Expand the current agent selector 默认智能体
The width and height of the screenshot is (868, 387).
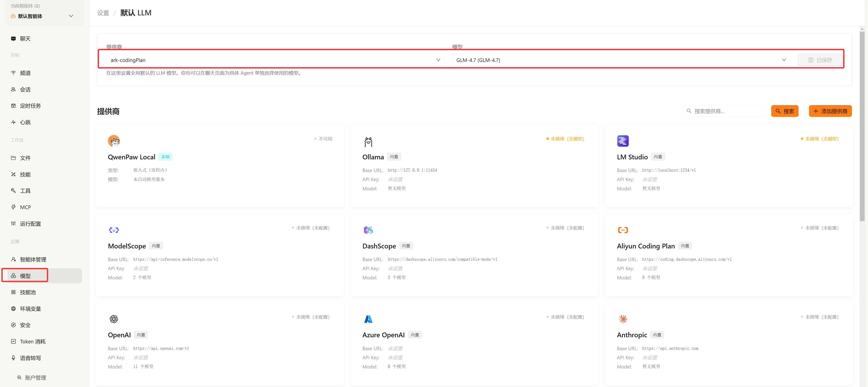coord(45,16)
